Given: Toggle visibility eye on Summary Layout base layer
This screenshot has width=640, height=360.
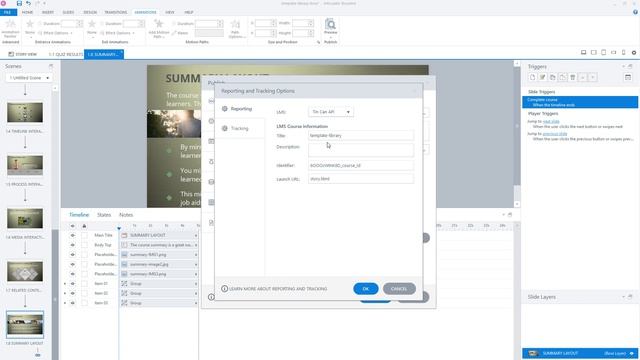Looking at the screenshot, I should (x=632, y=353).
